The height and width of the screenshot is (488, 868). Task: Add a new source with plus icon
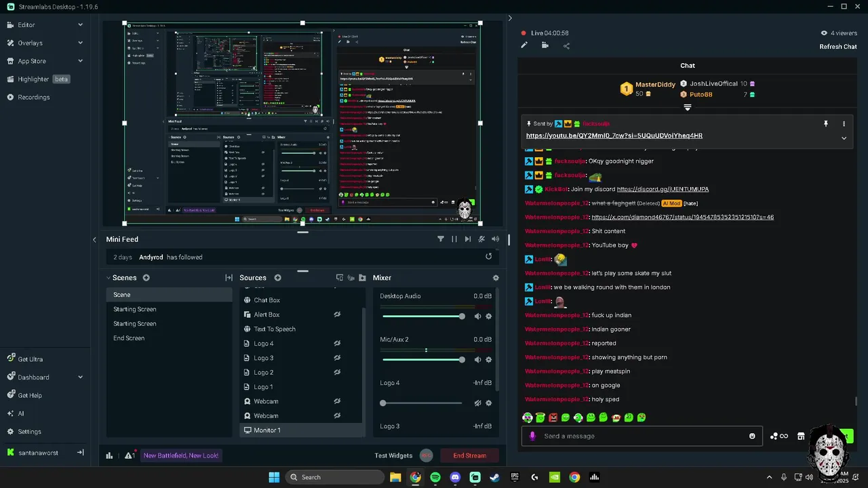tap(277, 278)
